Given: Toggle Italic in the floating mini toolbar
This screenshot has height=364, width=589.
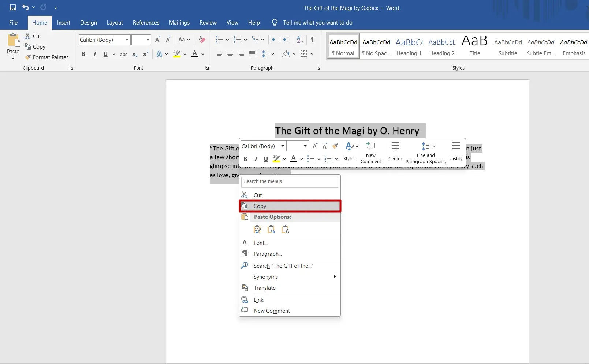Looking at the screenshot, I should 256,159.
